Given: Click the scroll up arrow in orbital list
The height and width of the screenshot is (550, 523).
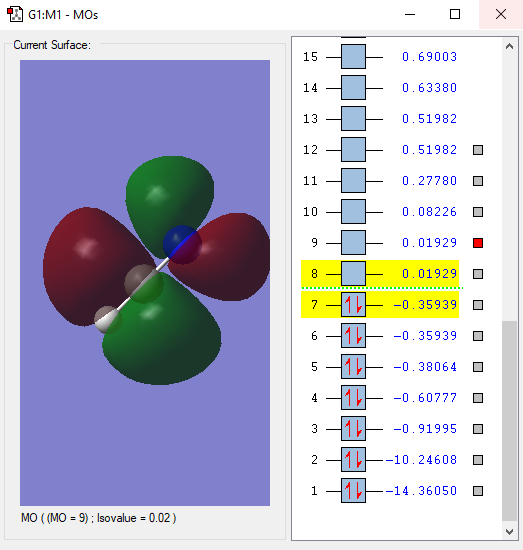Looking at the screenshot, I should [510, 46].
